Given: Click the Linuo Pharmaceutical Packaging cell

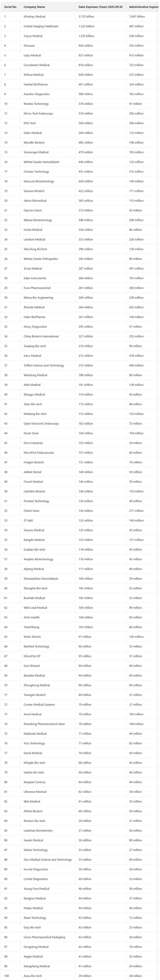Looking at the screenshot, I should (x=48, y=937).
